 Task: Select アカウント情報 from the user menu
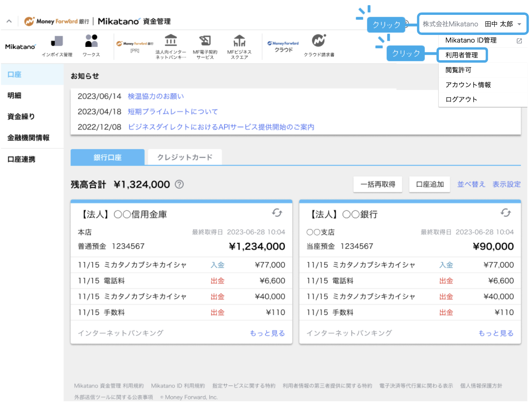(x=468, y=85)
